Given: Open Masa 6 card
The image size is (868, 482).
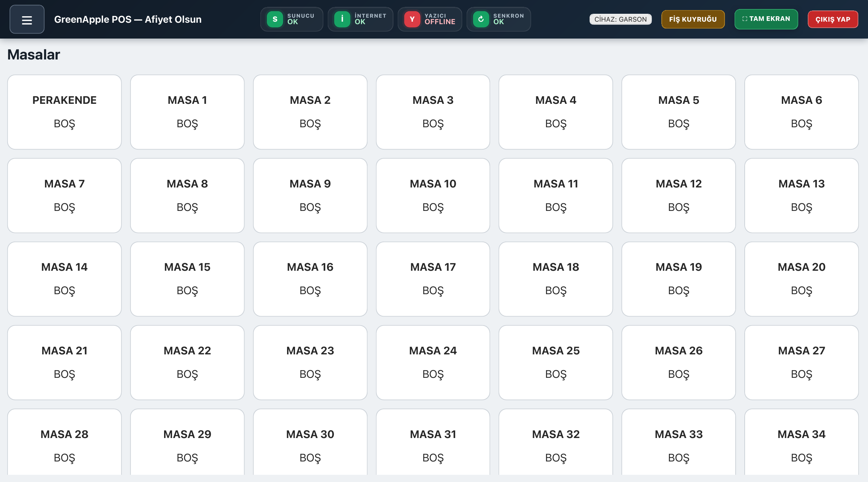Looking at the screenshot, I should (x=802, y=112).
